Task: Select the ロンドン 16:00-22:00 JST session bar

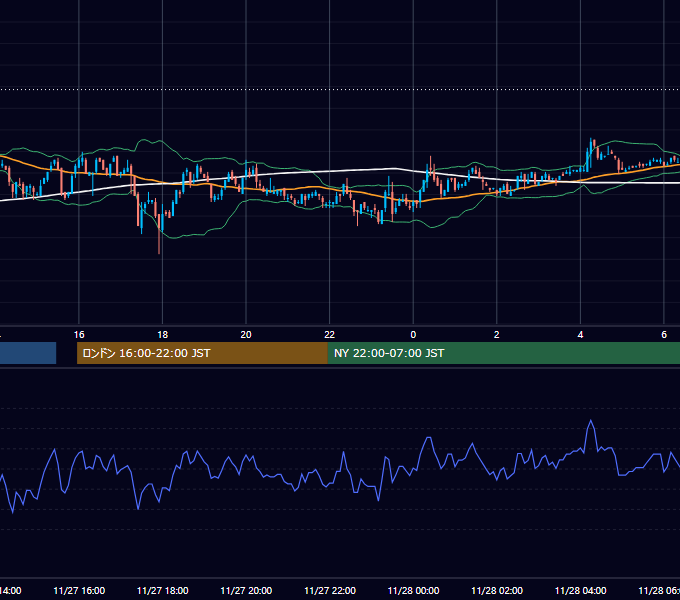Action: pyautogui.click(x=202, y=353)
